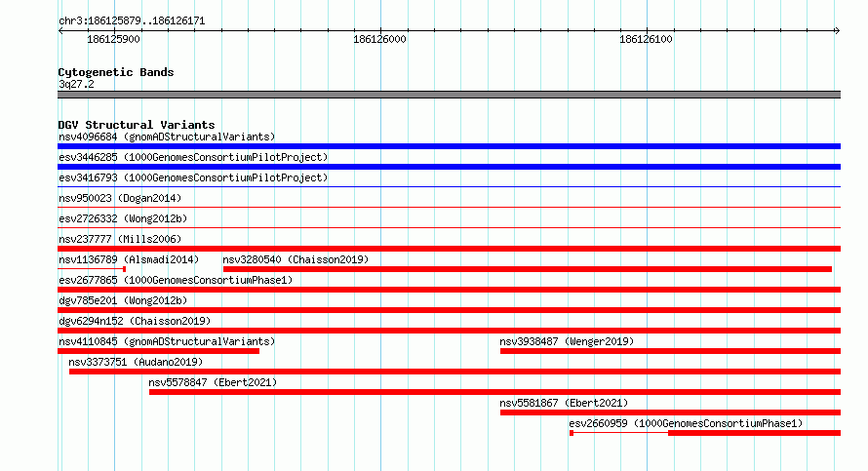Select the red bar under dgv6294n152
Viewport: 868px width, 471px height.
(x=449, y=331)
